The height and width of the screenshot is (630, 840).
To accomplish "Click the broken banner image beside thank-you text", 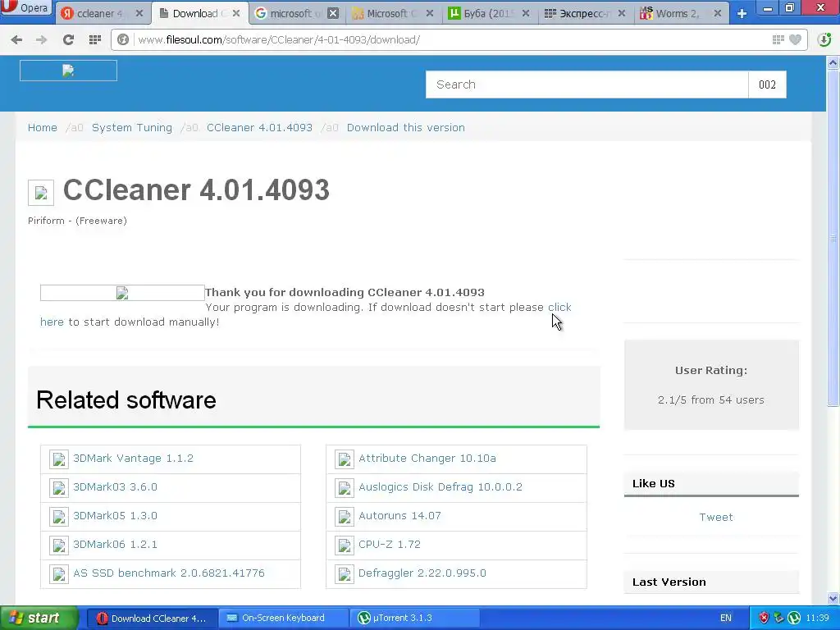I will (122, 293).
